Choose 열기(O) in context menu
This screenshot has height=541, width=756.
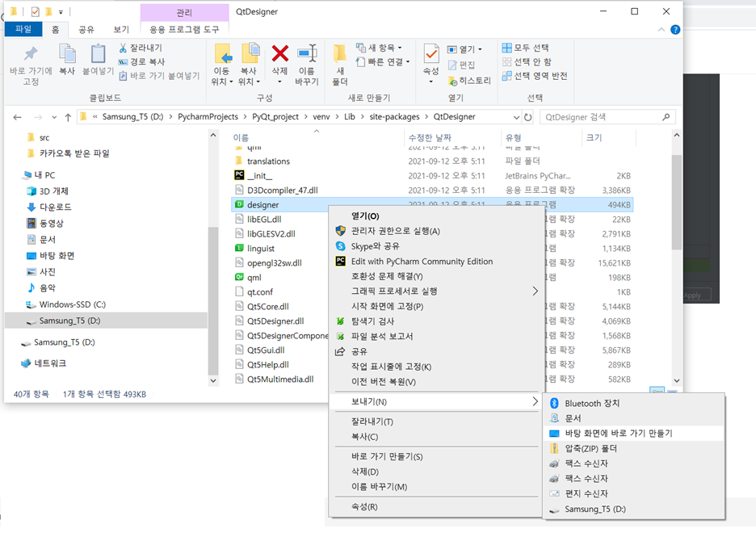[436, 216]
